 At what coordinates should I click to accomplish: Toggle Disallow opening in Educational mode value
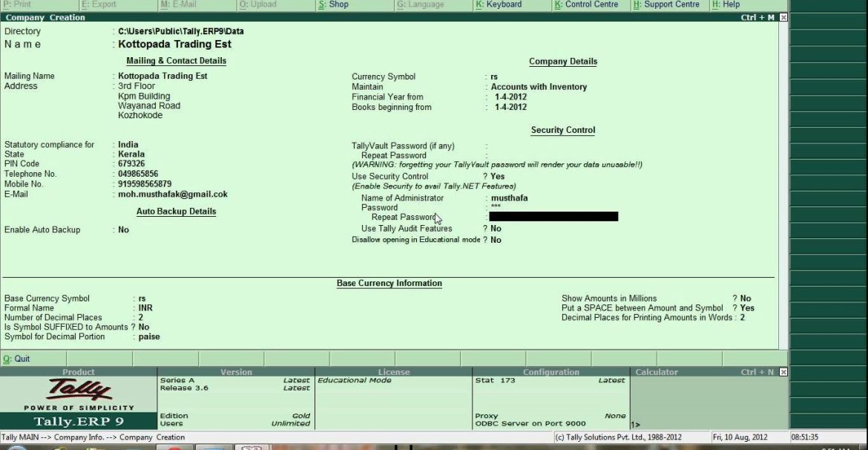tap(496, 240)
